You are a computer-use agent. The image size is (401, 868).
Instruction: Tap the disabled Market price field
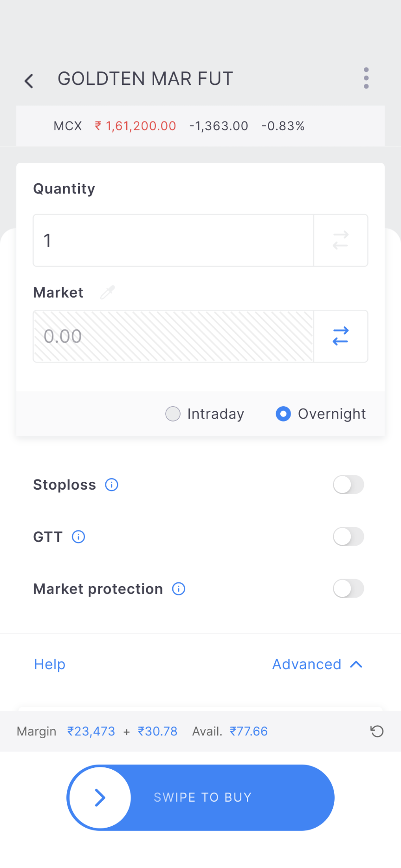click(173, 336)
